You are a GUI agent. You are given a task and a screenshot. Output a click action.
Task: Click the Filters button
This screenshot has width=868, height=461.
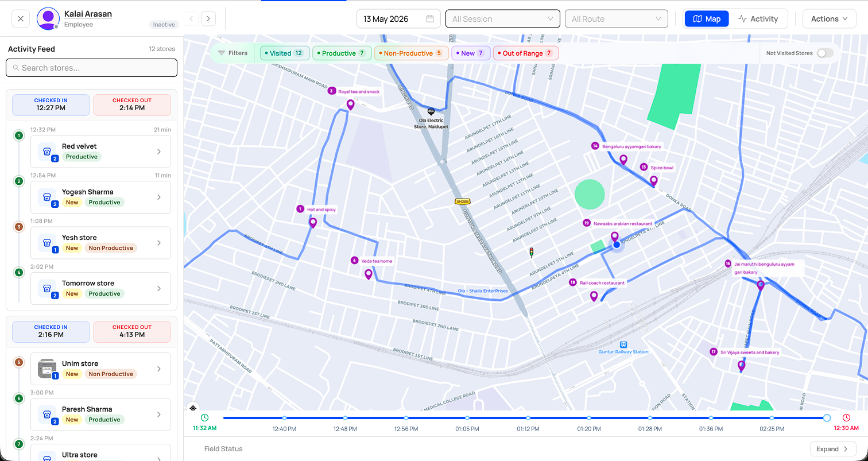tap(233, 53)
